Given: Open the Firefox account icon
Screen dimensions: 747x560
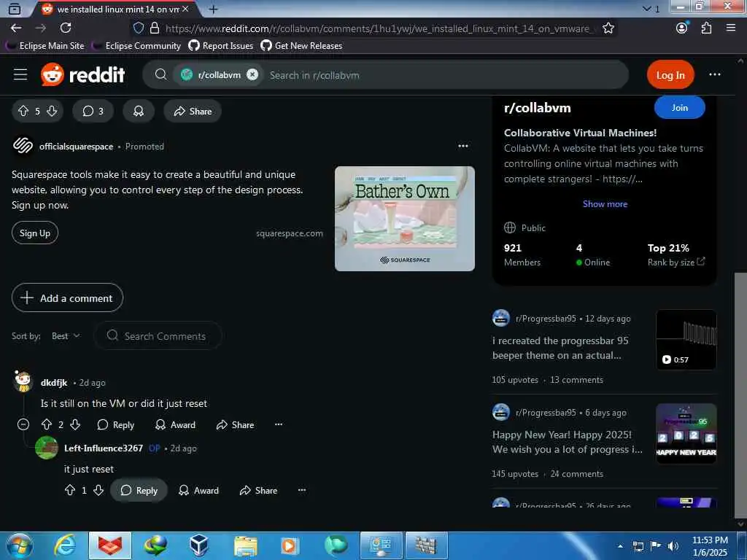Looking at the screenshot, I should point(682,28).
